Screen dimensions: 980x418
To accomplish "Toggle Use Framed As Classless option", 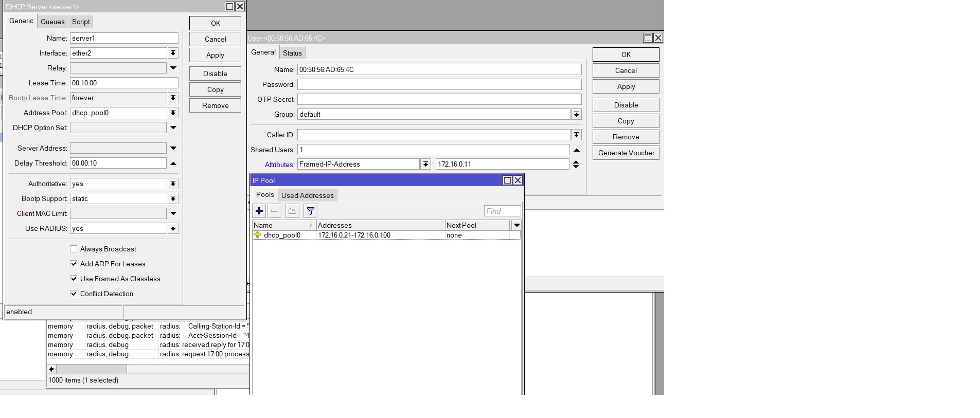I will click(74, 279).
